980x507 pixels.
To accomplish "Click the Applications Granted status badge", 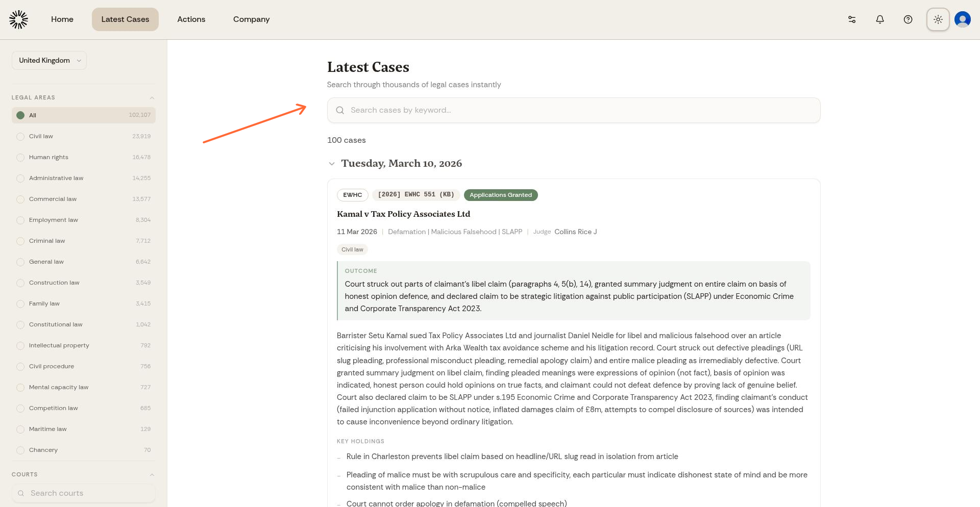I will click(x=501, y=195).
